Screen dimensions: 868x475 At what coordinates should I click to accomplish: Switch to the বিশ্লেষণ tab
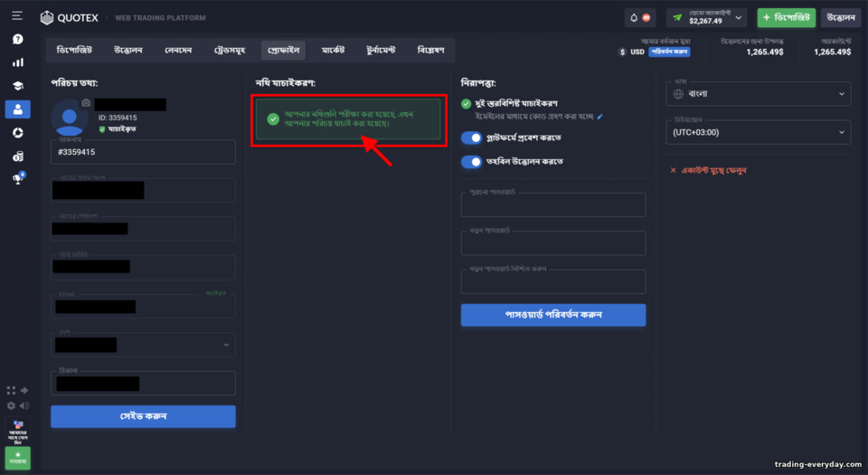tap(430, 50)
